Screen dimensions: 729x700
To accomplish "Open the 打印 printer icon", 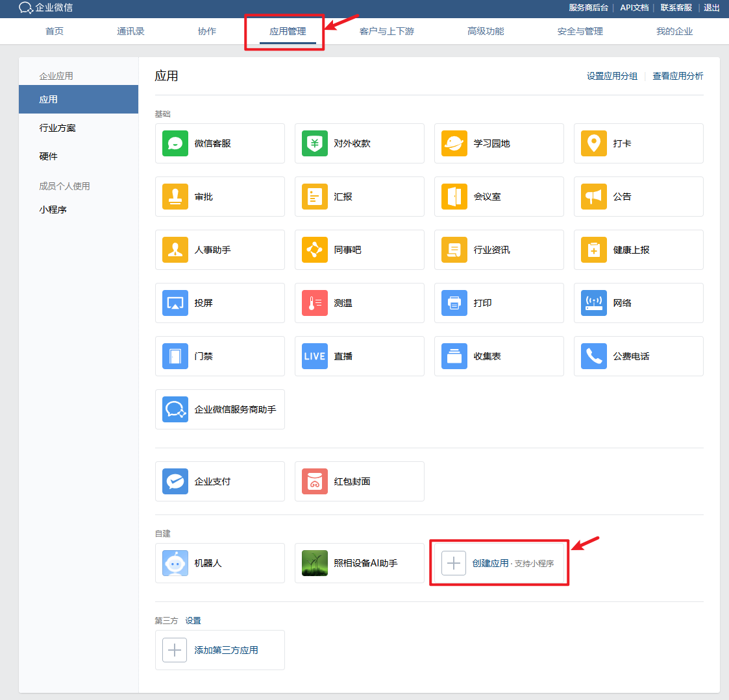I will (454, 303).
